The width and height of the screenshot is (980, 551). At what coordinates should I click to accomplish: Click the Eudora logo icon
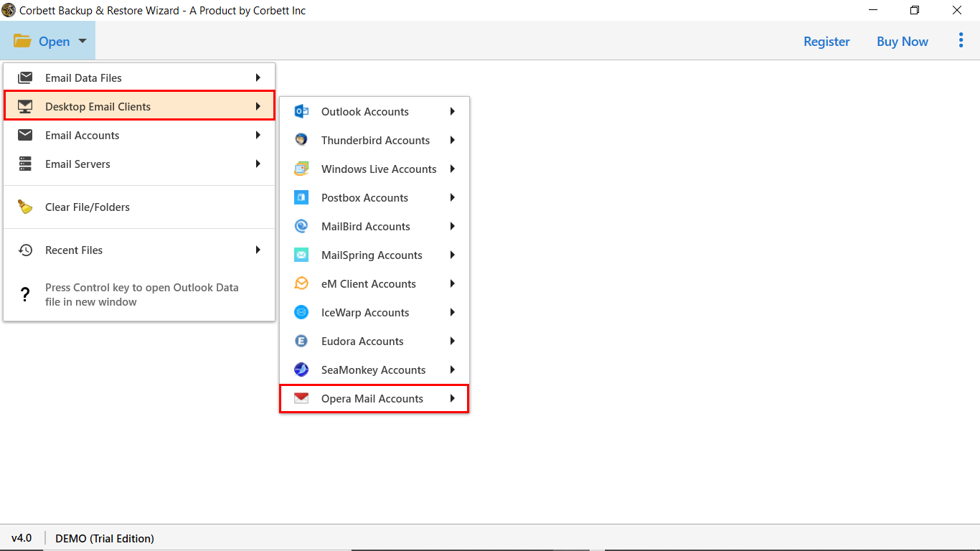pyautogui.click(x=301, y=341)
